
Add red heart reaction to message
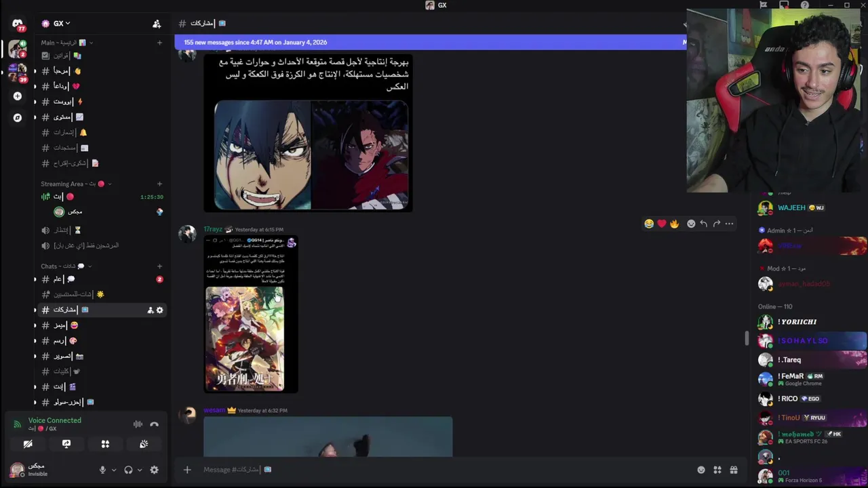662,224
